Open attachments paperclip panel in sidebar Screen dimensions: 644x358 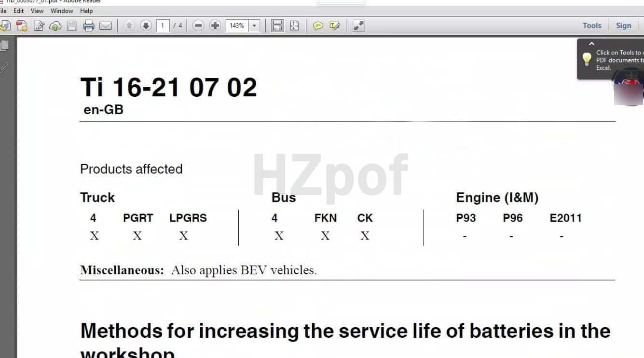click(x=4, y=68)
